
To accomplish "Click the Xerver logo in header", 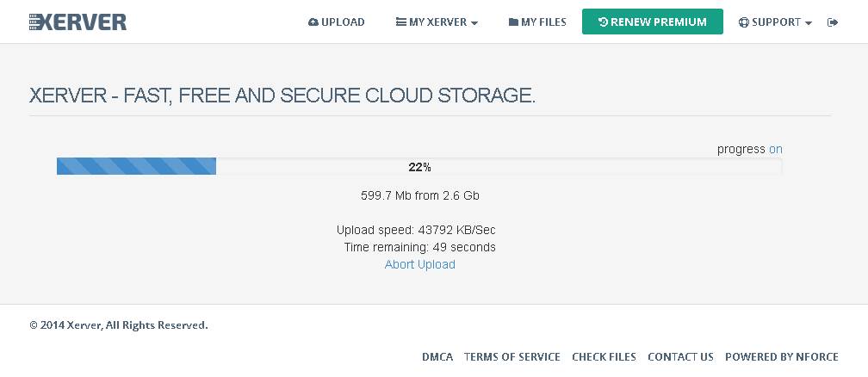I will pos(77,22).
